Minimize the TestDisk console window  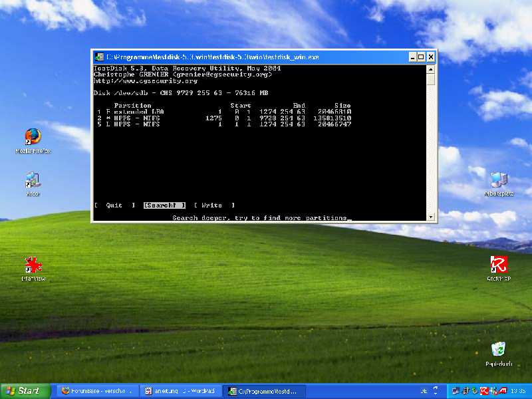[412, 57]
